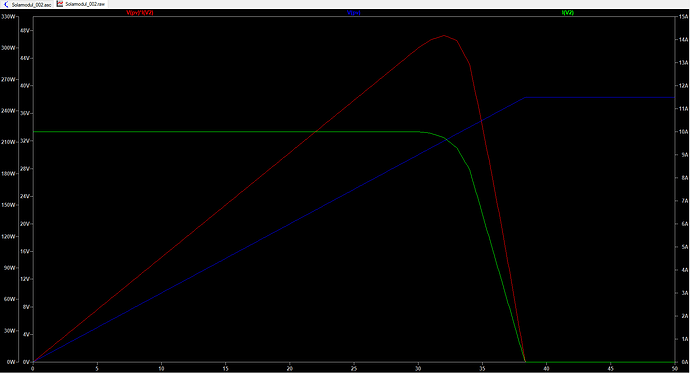Viewport: 690px width, 373px height.
Task: Click the horizontal axis value 50
Action: tap(675, 369)
